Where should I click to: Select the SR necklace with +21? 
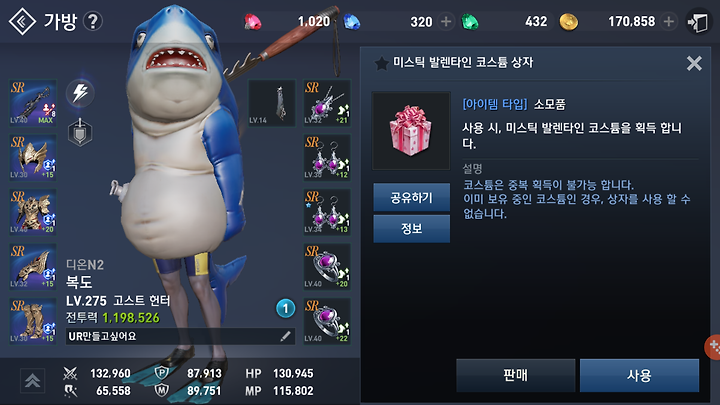tap(327, 103)
